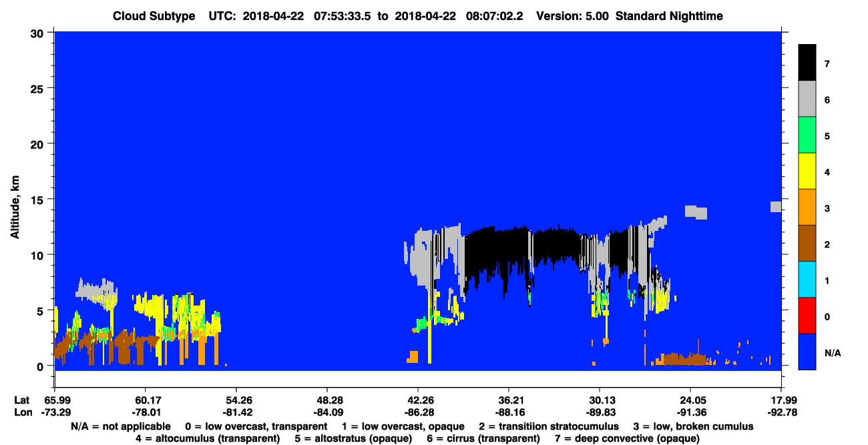Select the brown legend swatch labeled 2

point(807,244)
